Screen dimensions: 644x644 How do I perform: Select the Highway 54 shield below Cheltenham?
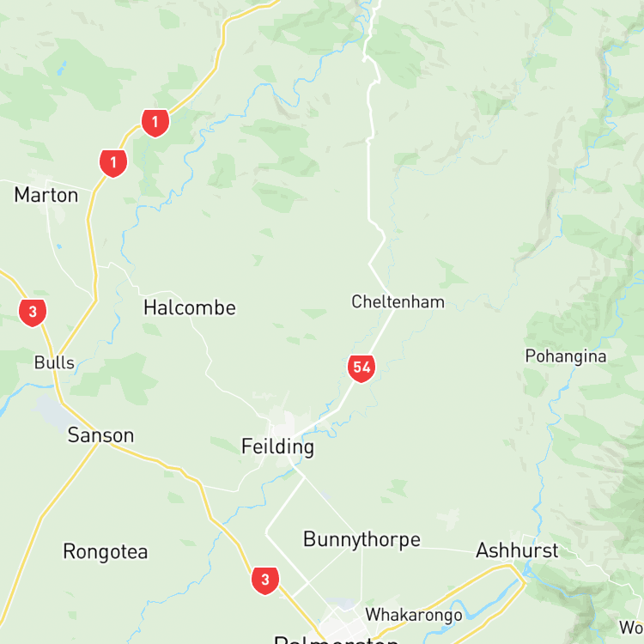tap(361, 368)
